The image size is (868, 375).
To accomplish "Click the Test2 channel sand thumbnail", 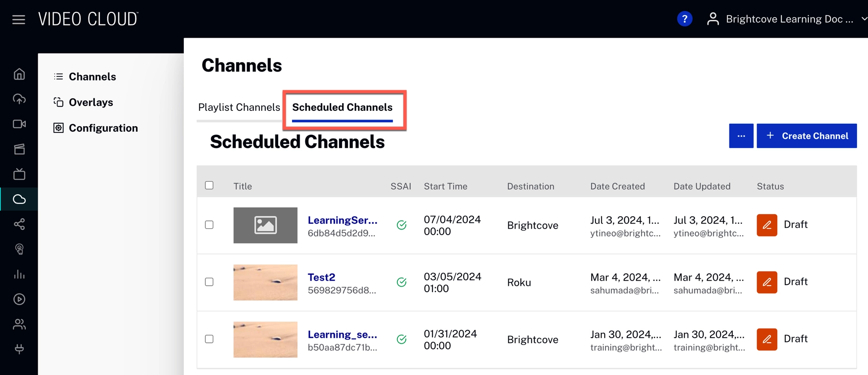I will coord(265,282).
